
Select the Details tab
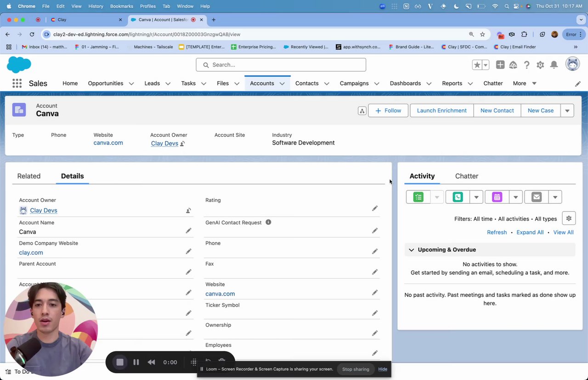[x=73, y=176]
